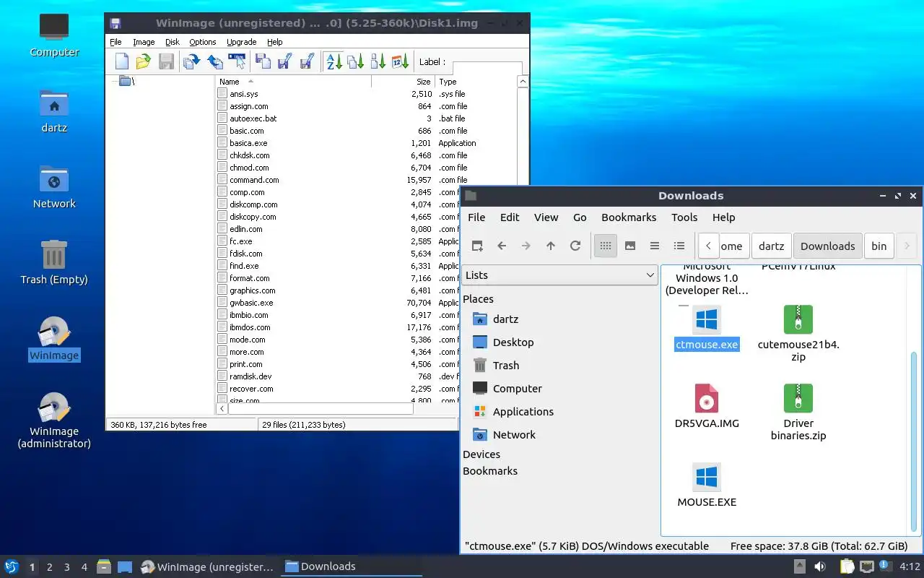Click the Read disk icon in WinImage toolbar

click(191, 61)
